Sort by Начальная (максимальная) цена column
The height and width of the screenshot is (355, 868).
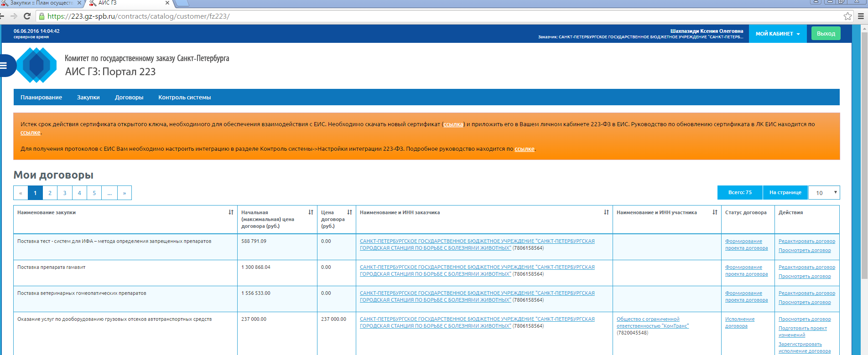[311, 212]
